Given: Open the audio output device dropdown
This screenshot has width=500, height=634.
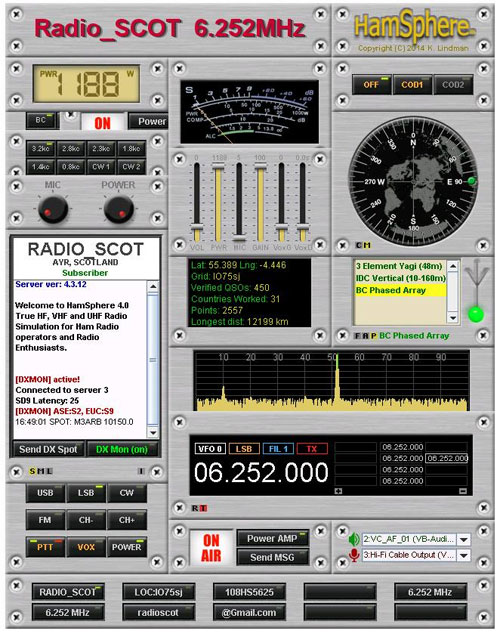Looking at the screenshot, I should tap(464, 539).
